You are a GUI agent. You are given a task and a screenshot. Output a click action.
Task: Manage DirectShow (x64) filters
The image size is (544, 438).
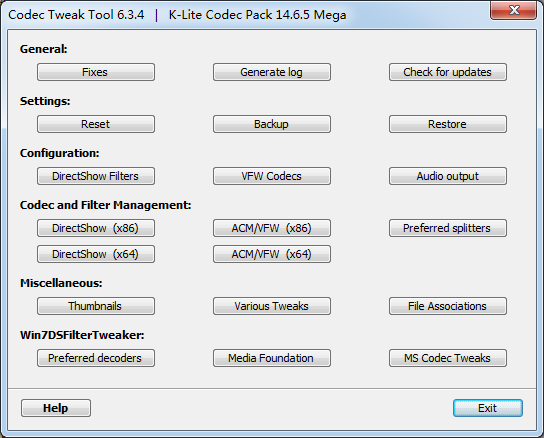click(96, 254)
